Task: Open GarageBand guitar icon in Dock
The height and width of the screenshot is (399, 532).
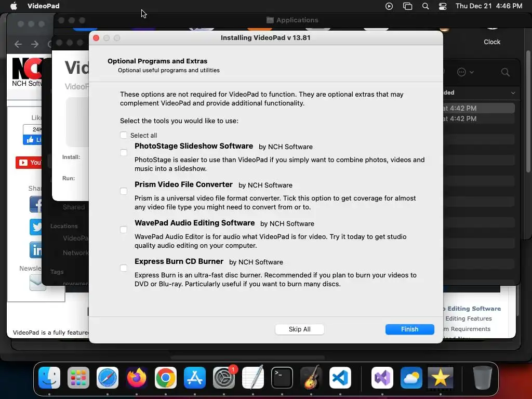Action: [x=311, y=378]
